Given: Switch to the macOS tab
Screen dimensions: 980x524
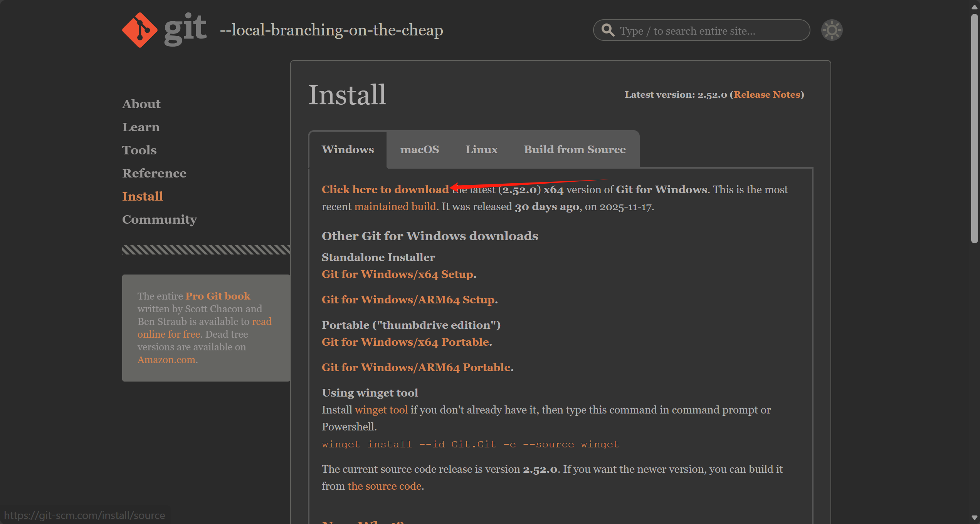Looking at the screenshot, I should (419, 149).
